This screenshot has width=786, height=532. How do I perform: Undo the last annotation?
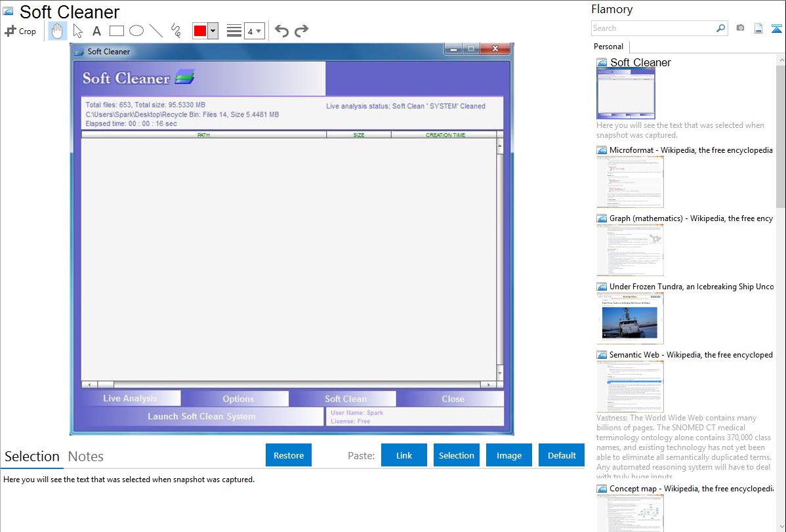(x=281, y=31)
